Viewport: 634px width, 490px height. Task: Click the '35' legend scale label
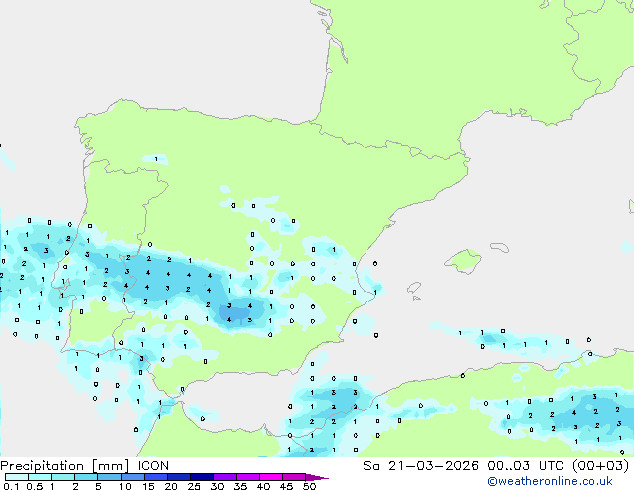[x=240, y=486]
